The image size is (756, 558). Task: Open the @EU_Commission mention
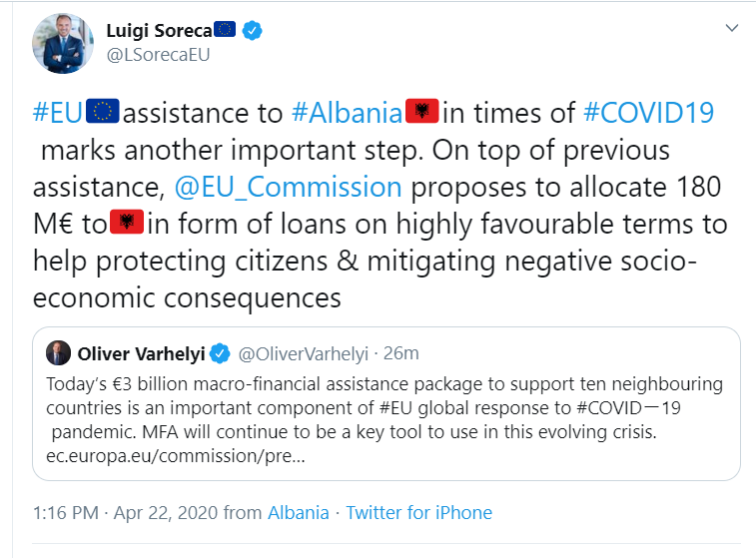288,187
